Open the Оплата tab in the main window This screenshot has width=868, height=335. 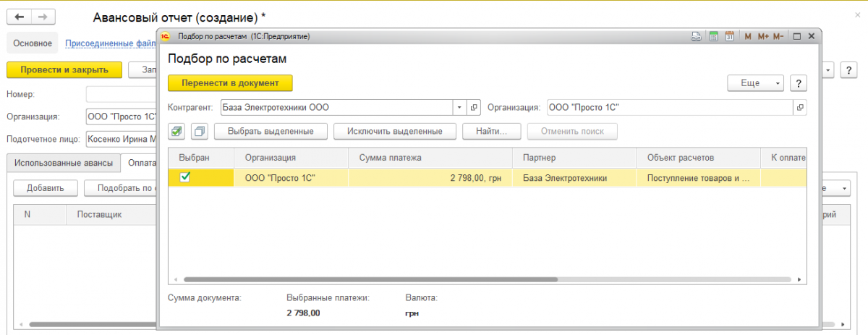coord(139,163)
